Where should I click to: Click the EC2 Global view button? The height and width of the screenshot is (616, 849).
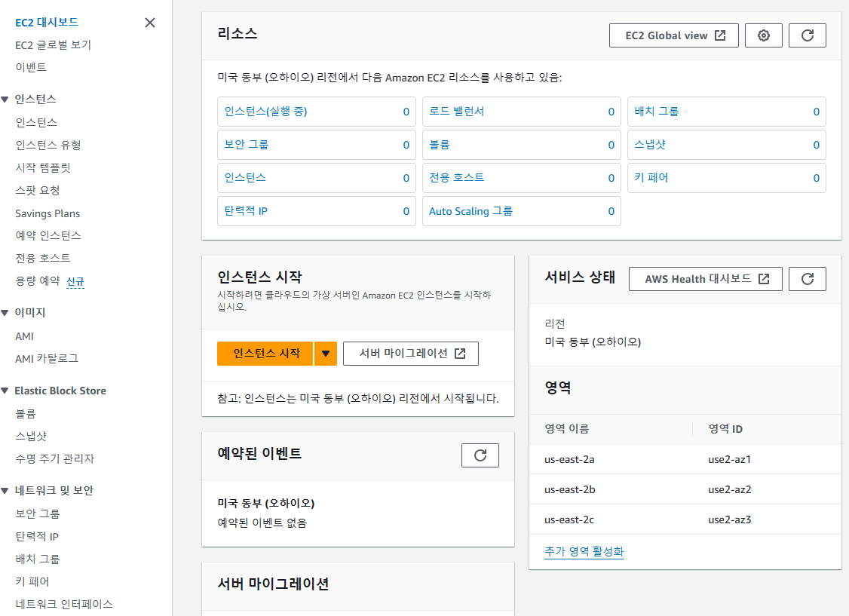(x=673, y=35)
